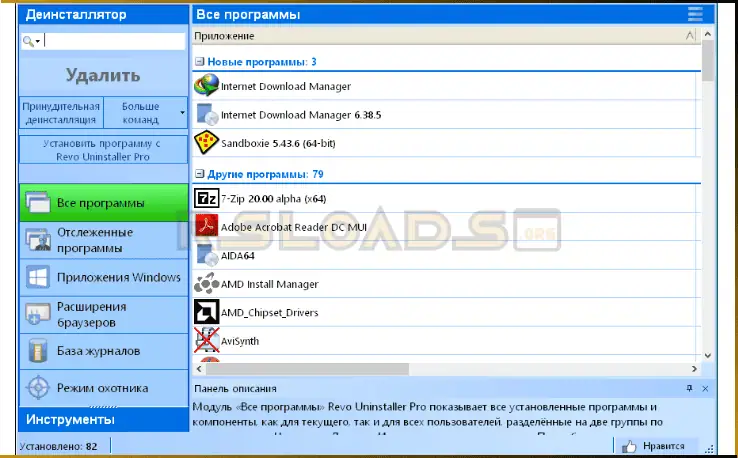Screen dimensions: 738x458
Task: Open 'Отслеженные программы' section
Action: 104,240
